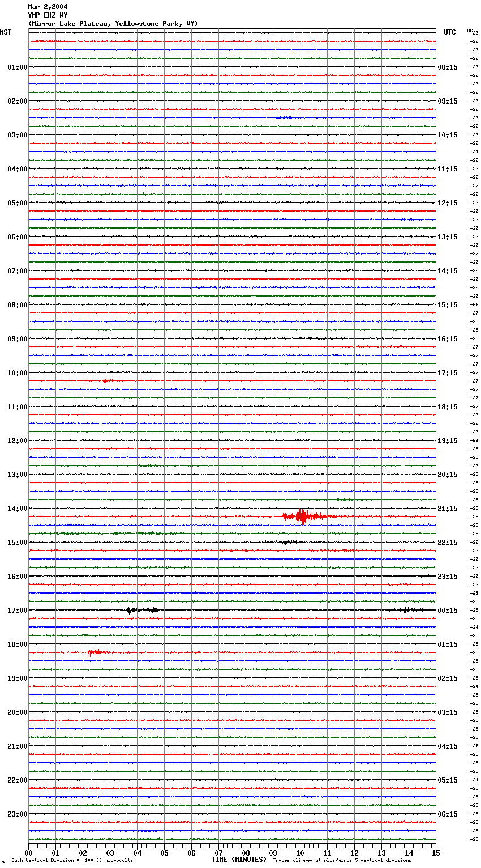Click 'Each Vertical Division = 100.00 microvolts' note

[x=72, y=861]
